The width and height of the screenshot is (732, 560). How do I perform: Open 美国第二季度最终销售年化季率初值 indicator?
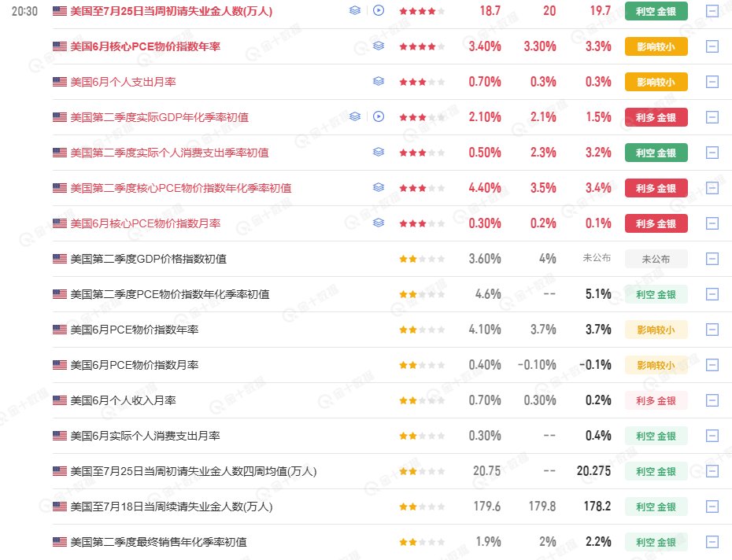(159, 542)
